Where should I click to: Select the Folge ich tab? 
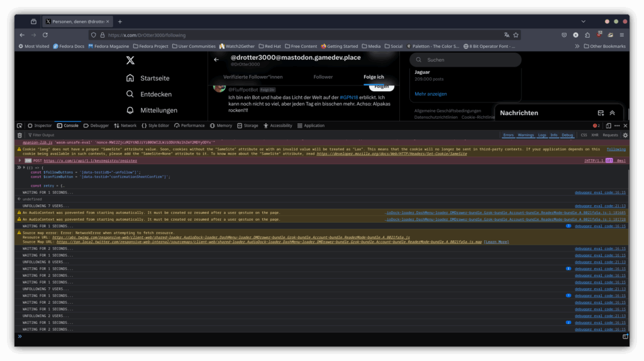(374, 77)
